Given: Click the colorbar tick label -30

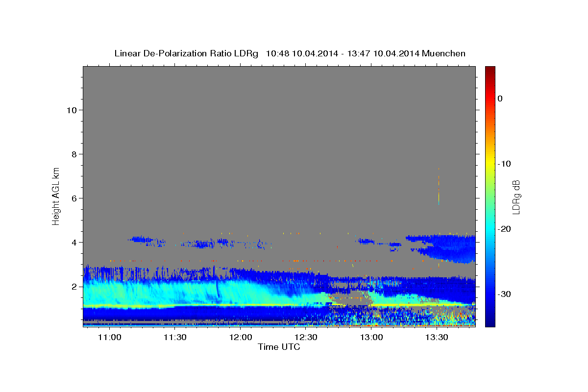Looking at the screenshot, I should [505, 294].
